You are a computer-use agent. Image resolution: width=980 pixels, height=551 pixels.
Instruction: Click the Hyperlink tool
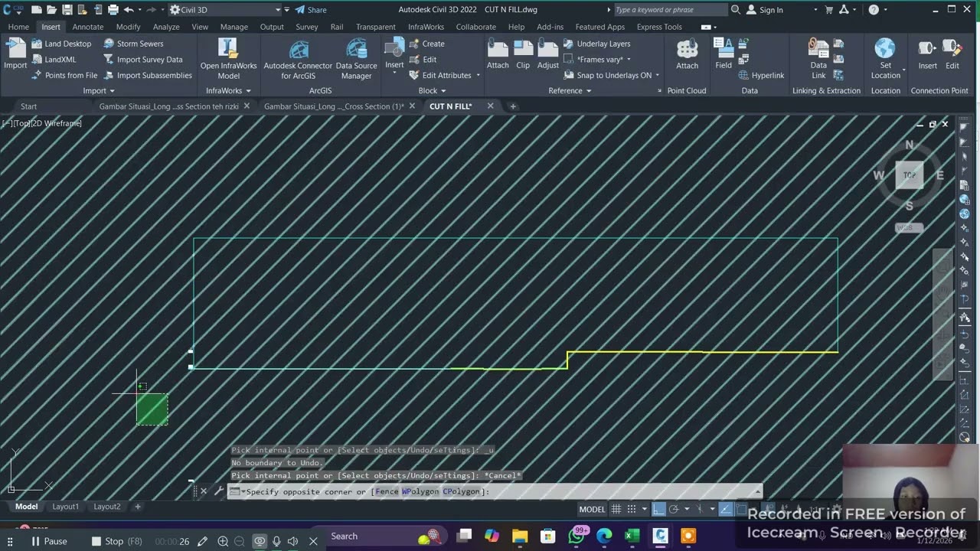click(x=761, y=76)
